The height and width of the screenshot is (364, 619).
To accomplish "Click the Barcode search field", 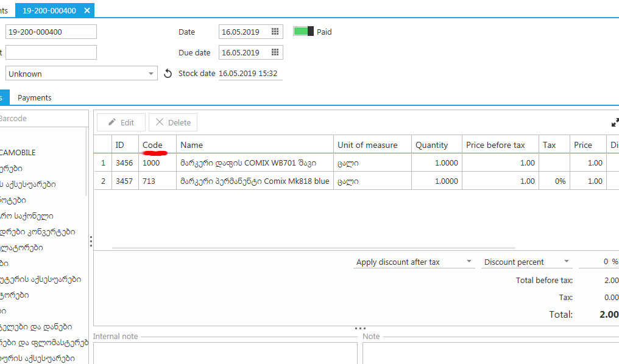I will click(43, 119).
